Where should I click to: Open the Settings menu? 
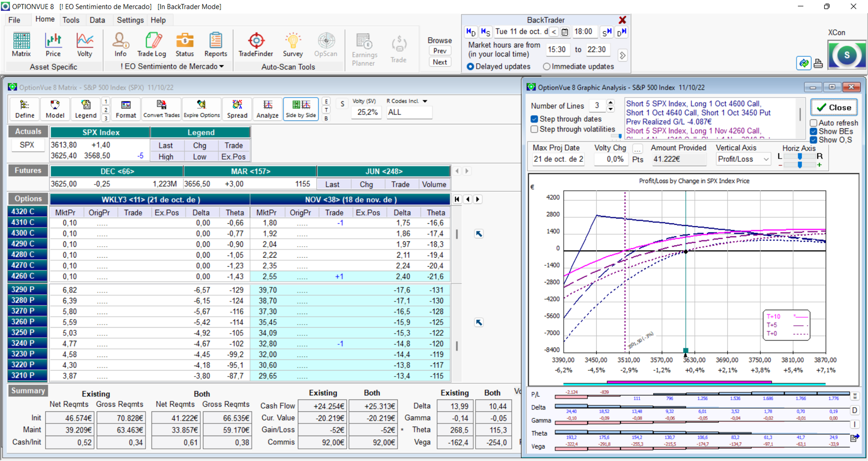[x=130, y=20]
